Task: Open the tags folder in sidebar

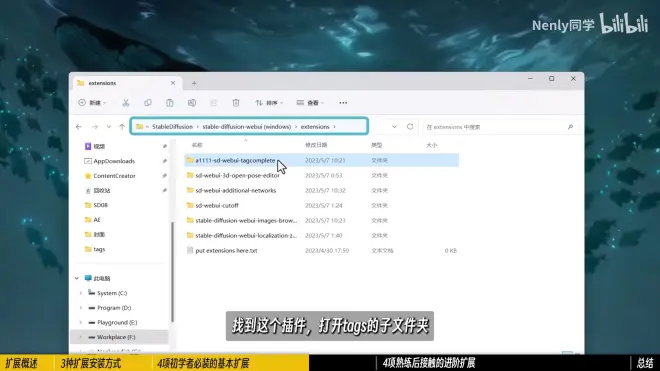Action: 99,249
